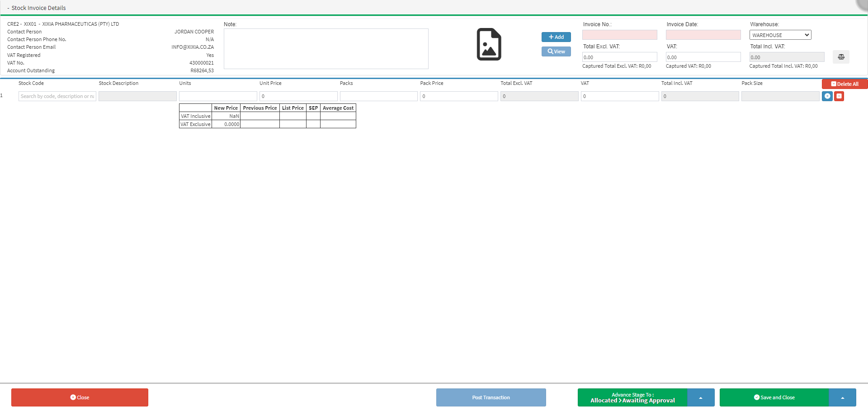The height and width of the screenshot is (411, 868).
Task: Click Captured Total Excl. VAT text
Action: 617,66
